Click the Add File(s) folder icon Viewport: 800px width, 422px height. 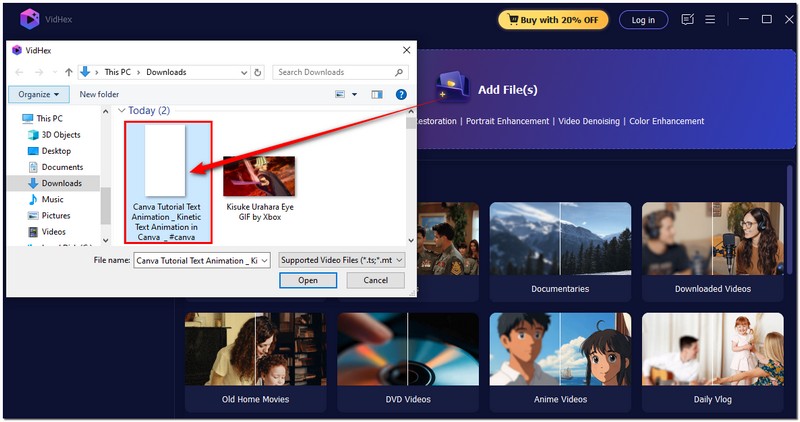pyautogui.click(x=452, y=87)
